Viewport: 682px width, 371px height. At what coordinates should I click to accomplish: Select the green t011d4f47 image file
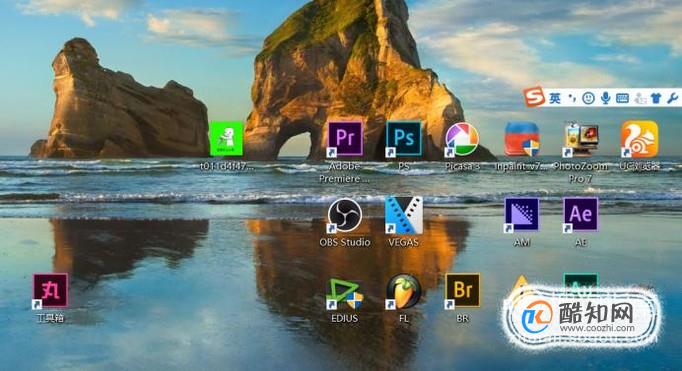click(226, 138)
